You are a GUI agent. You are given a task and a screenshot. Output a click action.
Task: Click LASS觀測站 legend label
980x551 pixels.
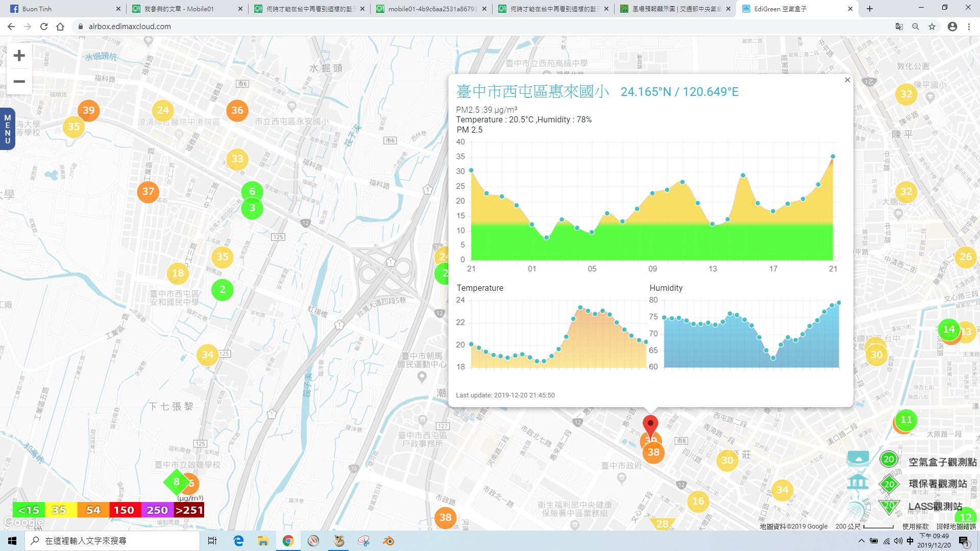tap(935, 507)
